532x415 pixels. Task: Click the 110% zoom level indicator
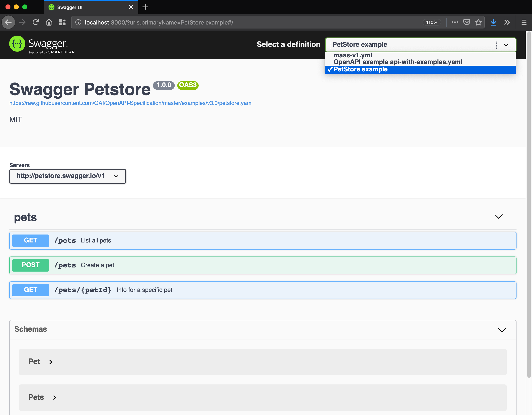click(x=432, y=22)
